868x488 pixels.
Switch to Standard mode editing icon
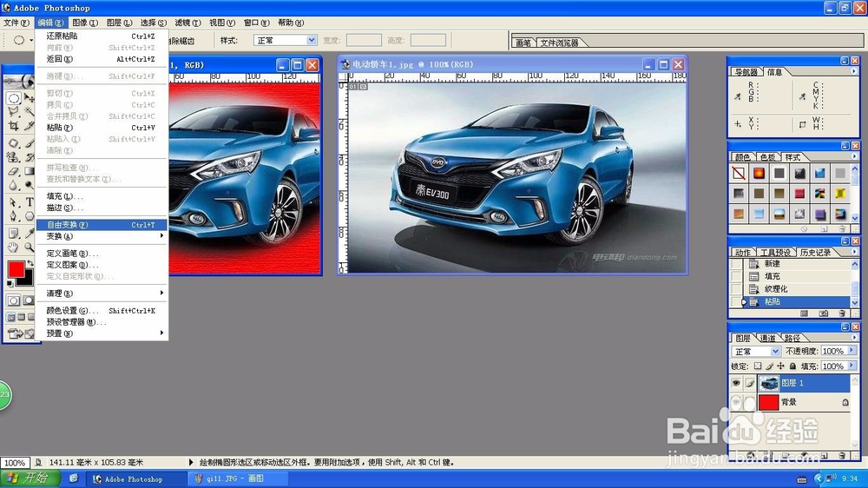click(13, 300)
